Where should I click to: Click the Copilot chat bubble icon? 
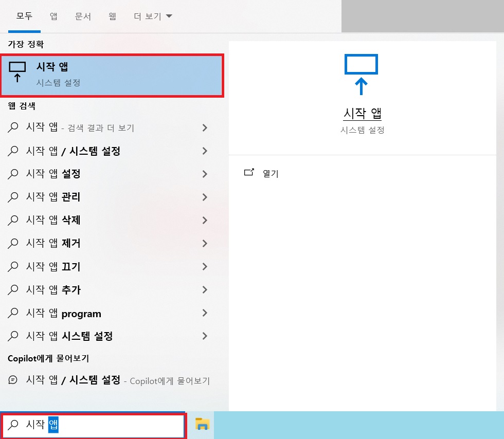pyautogui.click(x=13, y=380)
